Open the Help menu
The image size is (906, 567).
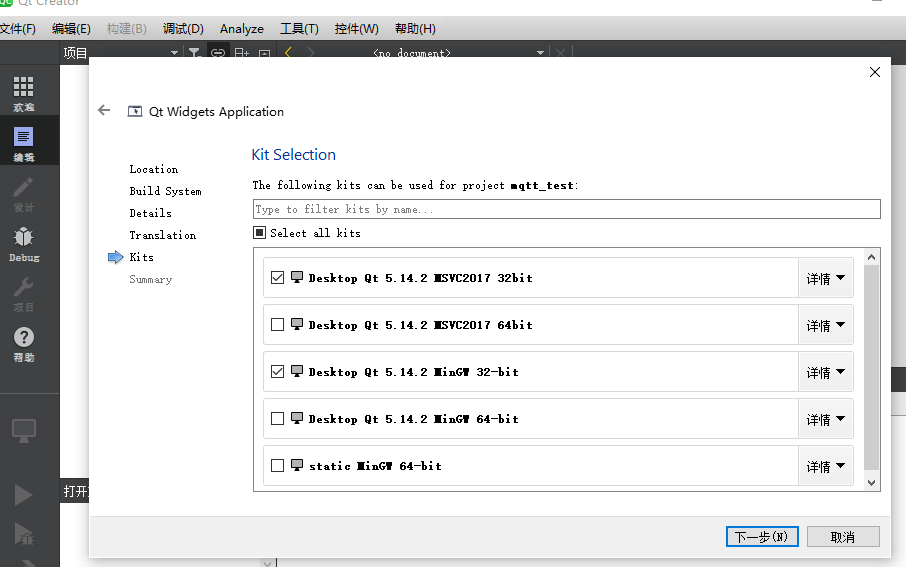pyautogui.click(x=415, y=28)
